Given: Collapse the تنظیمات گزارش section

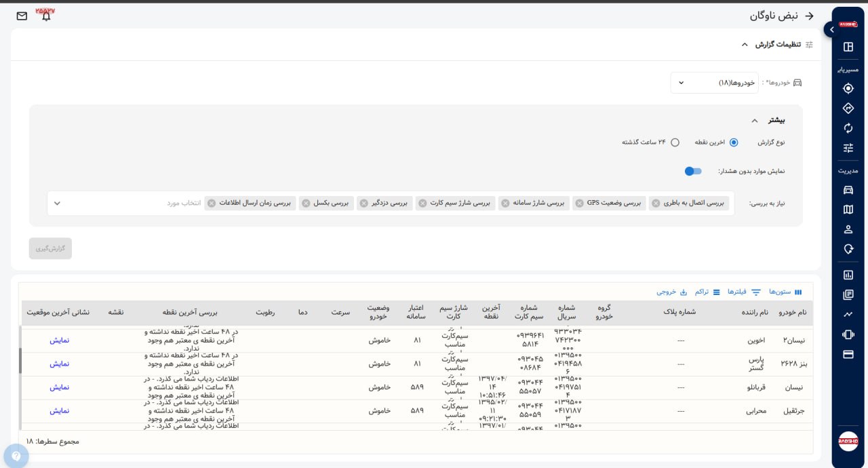Looking at the screenshot, I should (x=745, y=45).
